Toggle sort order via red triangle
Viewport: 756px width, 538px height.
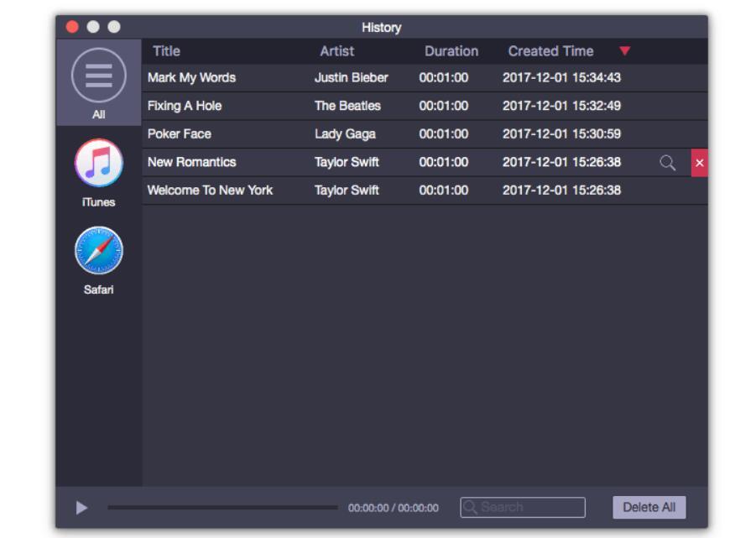tap(625, 51)
